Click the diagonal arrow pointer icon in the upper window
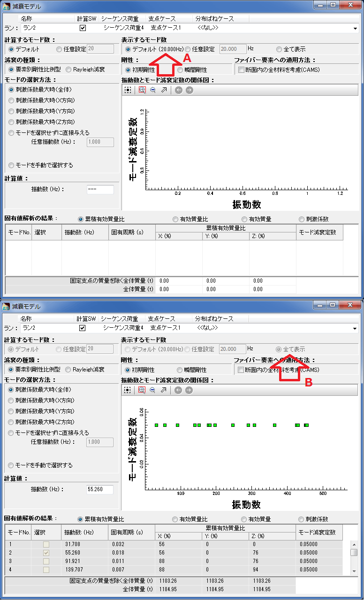 coord(163,90)
